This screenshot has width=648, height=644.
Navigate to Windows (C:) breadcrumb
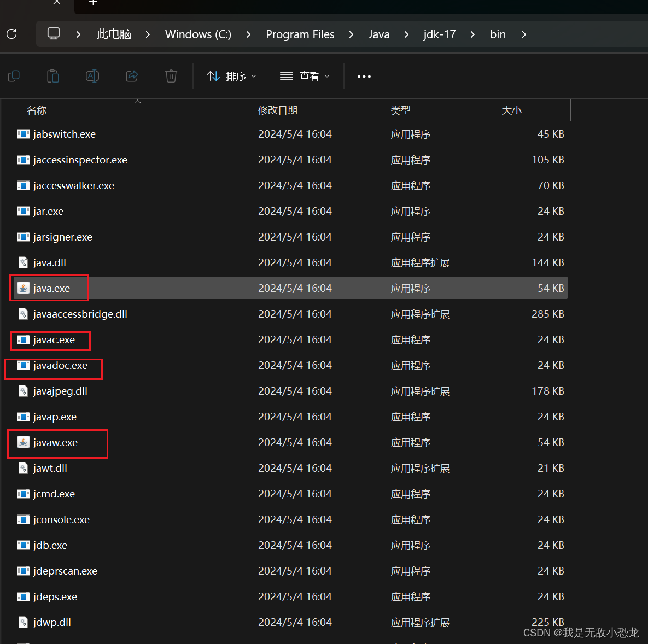pyautogui.click(x=199, y=34)
